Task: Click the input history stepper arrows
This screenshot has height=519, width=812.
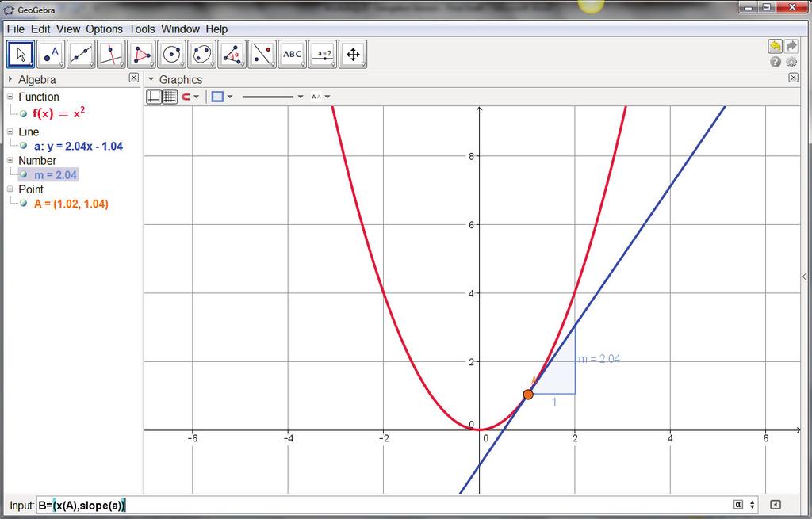Action: 753,505
